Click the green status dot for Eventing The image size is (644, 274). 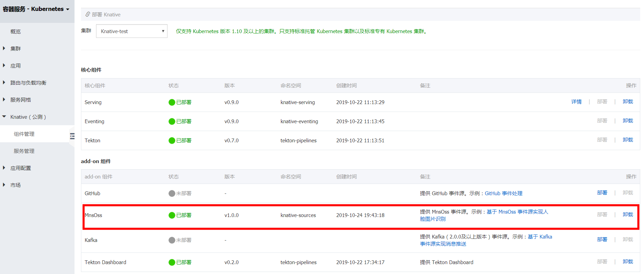pos(172,121)
